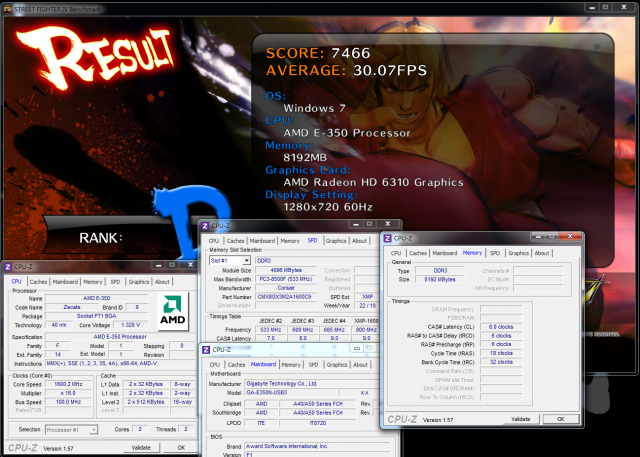
Task: Click OK button in the Memory CPU-Z window
Action: coord(561,419)
